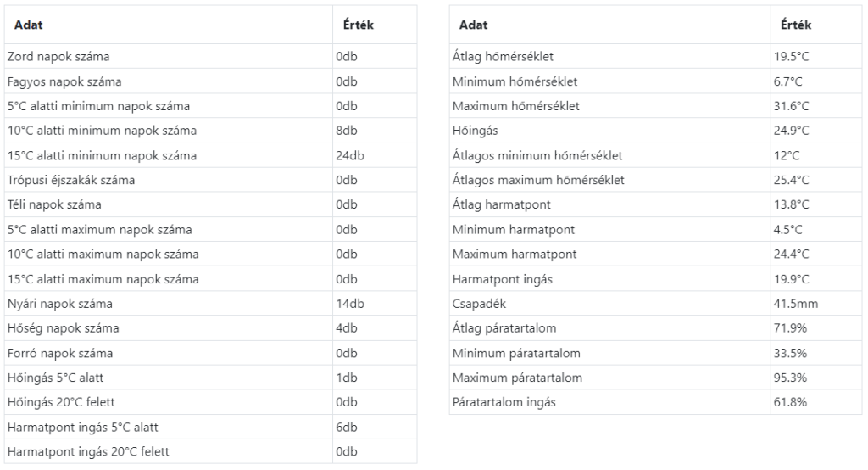Click the Fagyos napok száma label
The width and height of the screenshot is (868, 470).
[64, 81]
